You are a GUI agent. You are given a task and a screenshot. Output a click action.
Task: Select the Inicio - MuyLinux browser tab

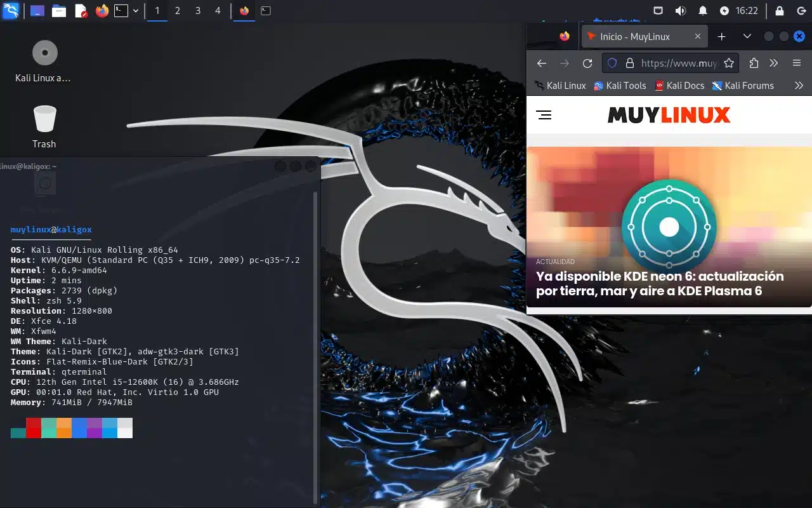[x=645, y=36]
